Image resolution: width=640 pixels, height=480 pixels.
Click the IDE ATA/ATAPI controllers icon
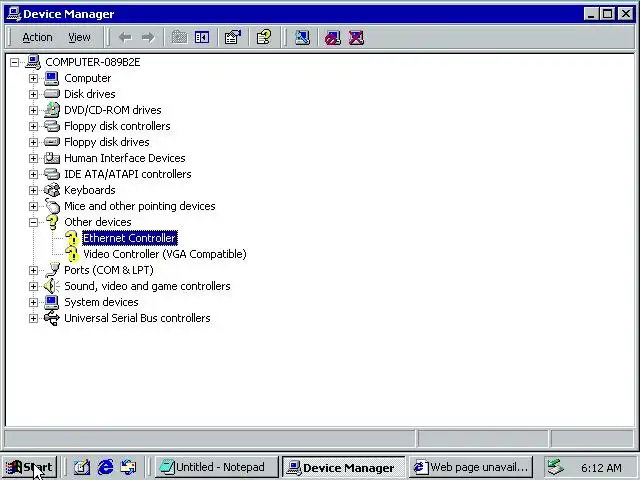[51, 174]
